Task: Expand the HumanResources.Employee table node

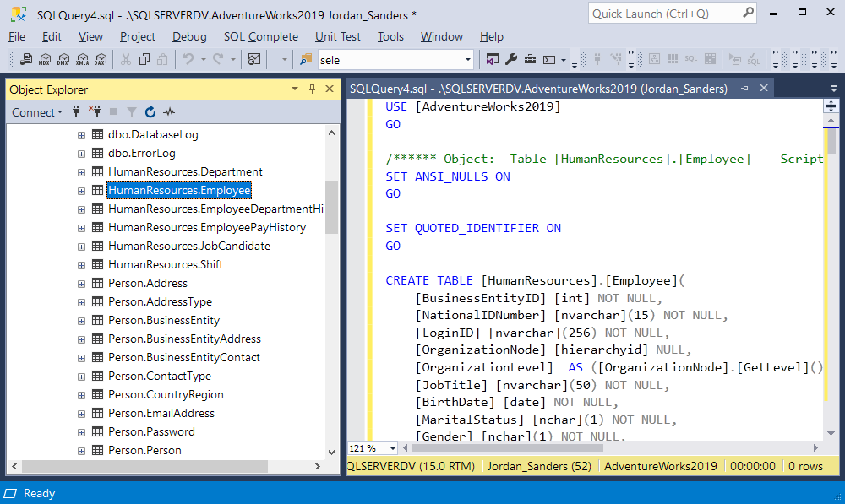Action: click(81, 191)
